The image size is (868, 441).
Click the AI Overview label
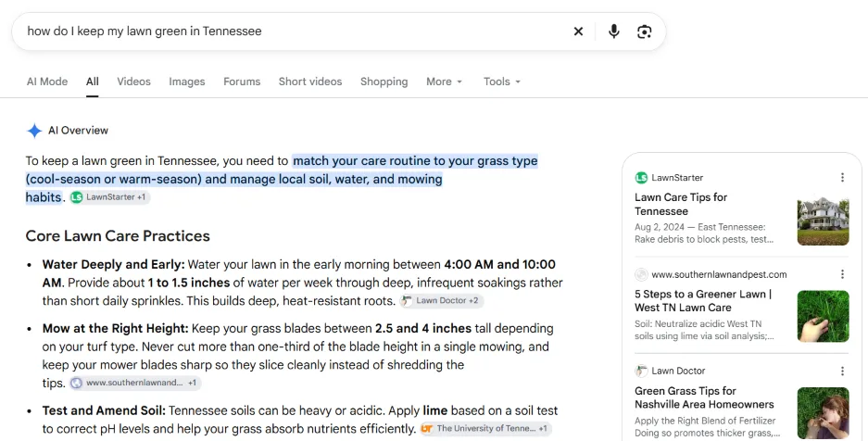point(78,131)
